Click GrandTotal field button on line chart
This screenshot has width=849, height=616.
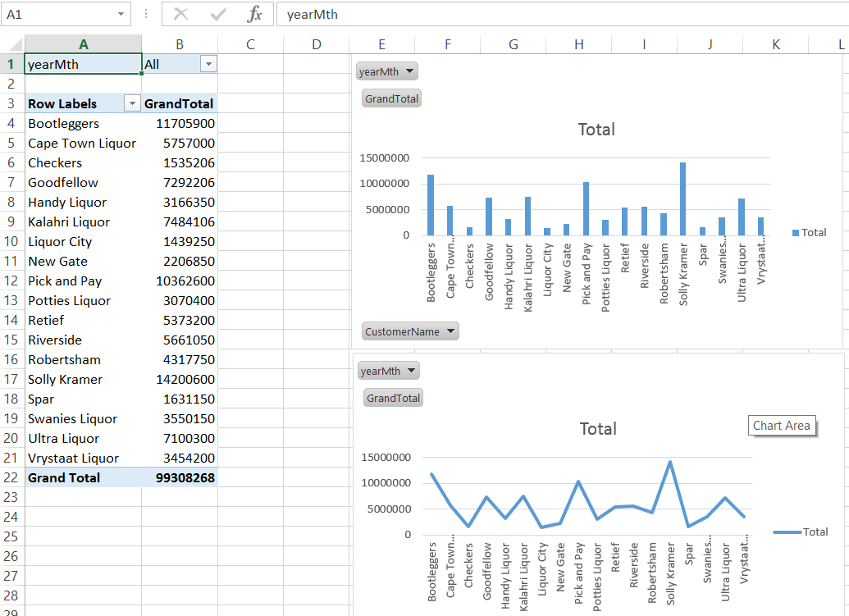[393, 398]
